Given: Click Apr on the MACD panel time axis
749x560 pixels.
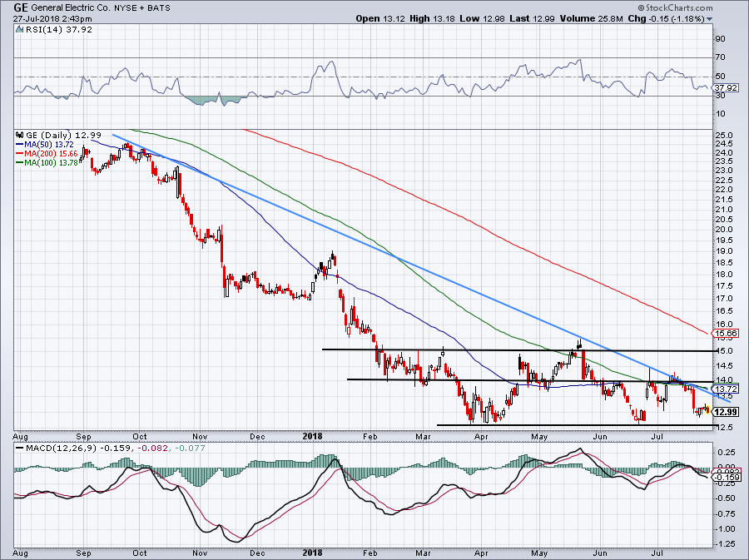Looking at the screenshot, I should click(x=481, y=553).
